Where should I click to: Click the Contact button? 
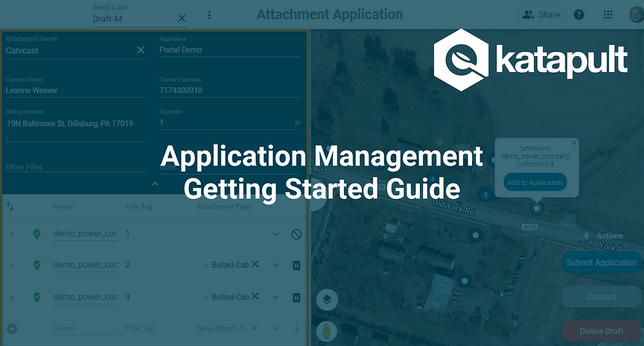coord(601,296)
